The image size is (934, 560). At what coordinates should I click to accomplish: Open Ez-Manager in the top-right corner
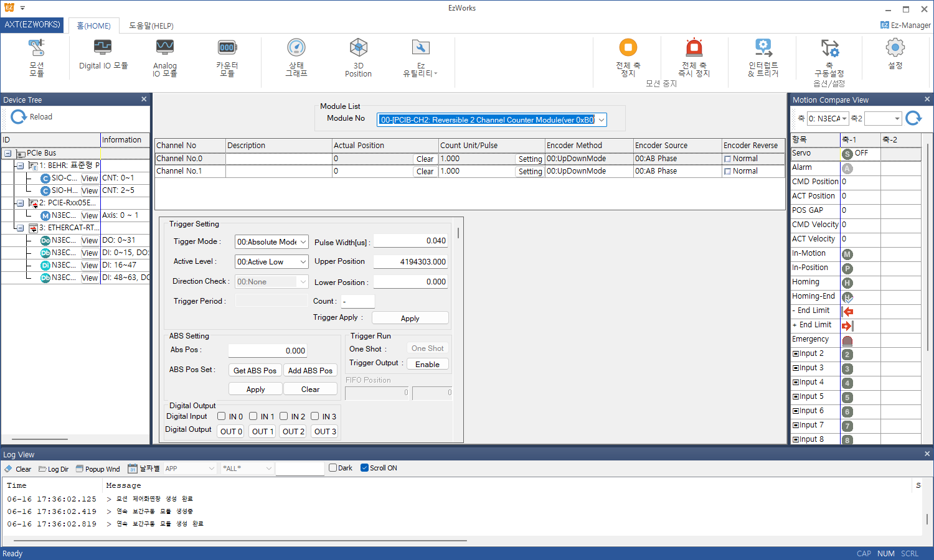click(x=905, y=25)
